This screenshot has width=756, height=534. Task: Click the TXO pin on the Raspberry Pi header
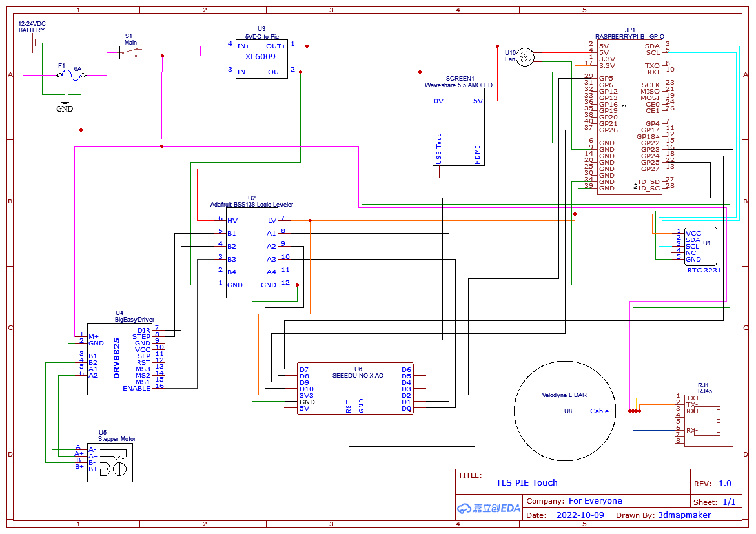652,66
